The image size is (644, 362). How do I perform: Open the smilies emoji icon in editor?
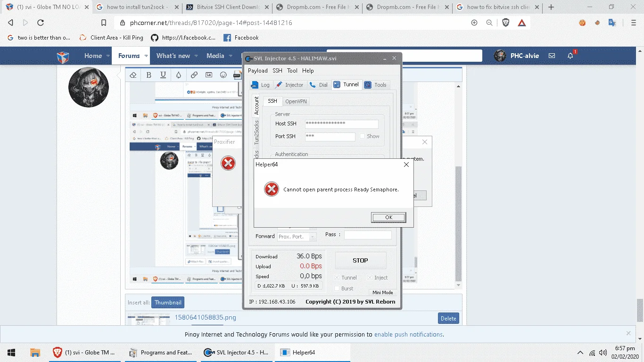point(223,75)
